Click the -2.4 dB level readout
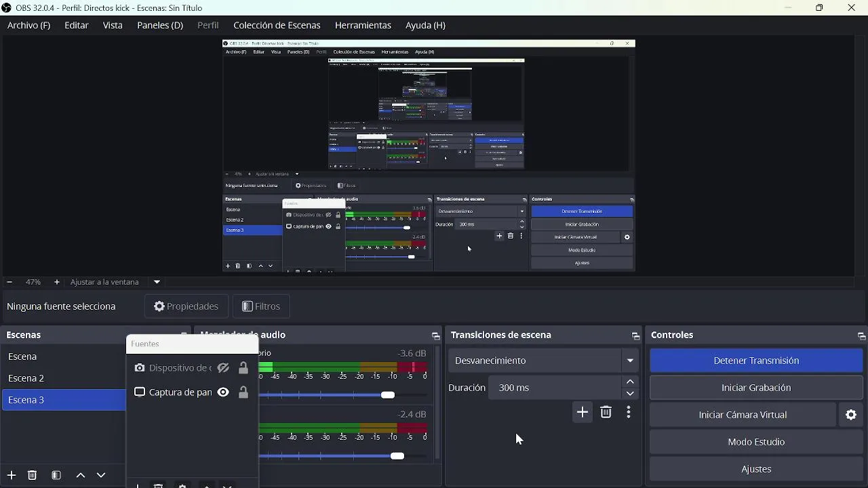This screenshot has height=488, width=868. tap(412, 414)
